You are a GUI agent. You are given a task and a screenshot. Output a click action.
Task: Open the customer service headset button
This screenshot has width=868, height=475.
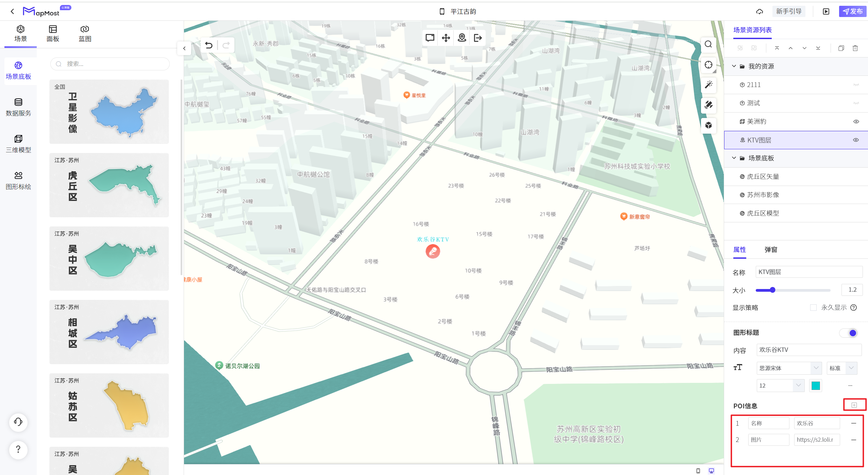click(x=18, y=422)
